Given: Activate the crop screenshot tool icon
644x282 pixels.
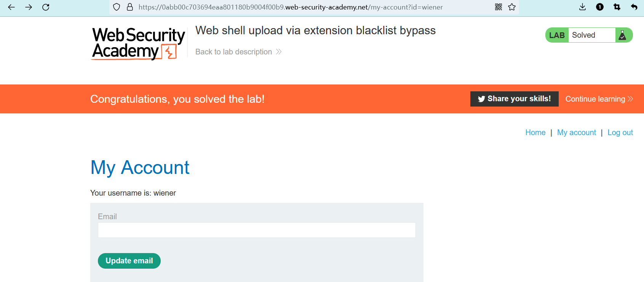Looking at the screenshot, I should coord(617,7).
